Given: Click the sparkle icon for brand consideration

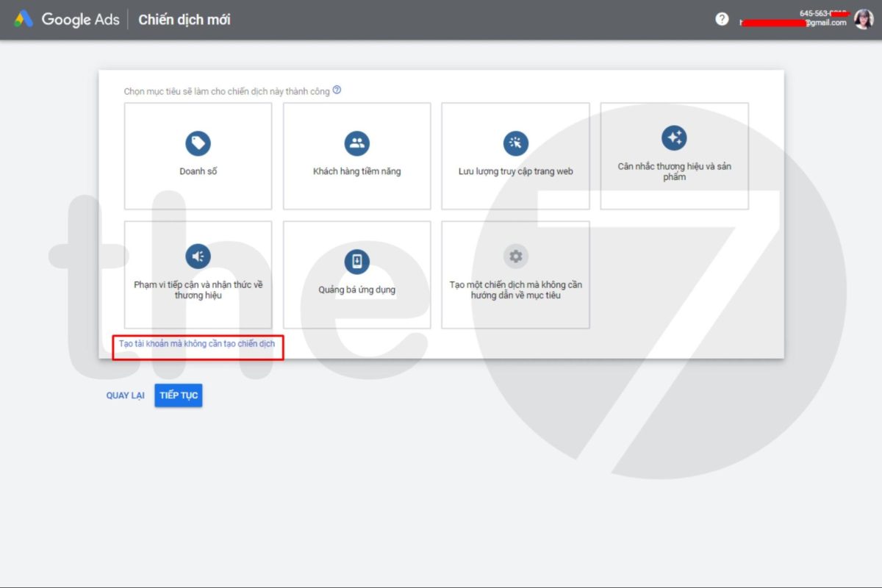Looking at the screenshot, I should point(674,137).
